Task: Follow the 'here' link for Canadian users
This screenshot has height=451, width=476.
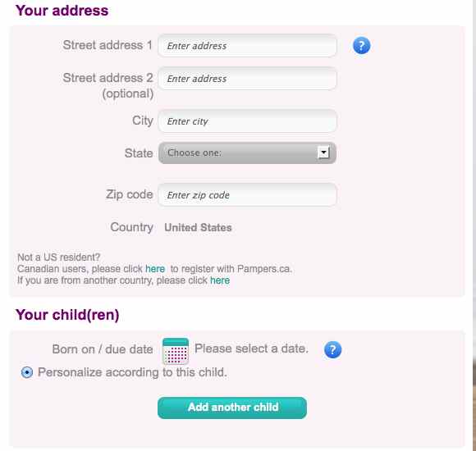Action: [x=155, y=269]
